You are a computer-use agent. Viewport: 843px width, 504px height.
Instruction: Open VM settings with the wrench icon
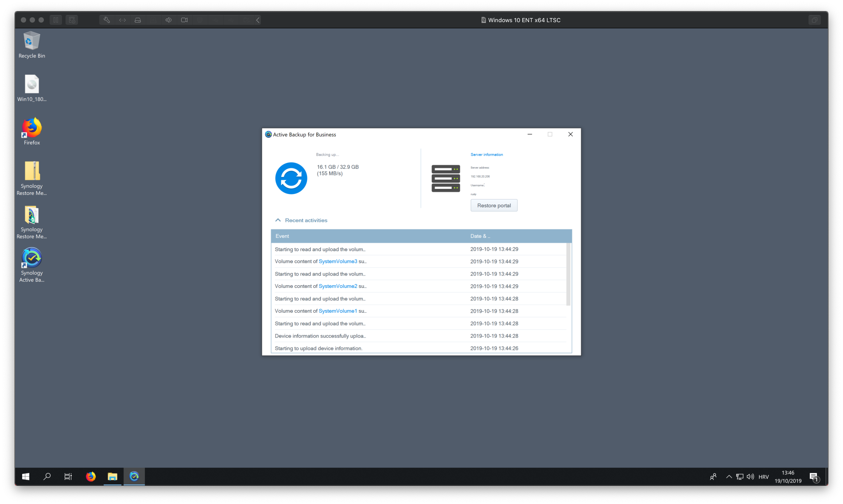pyautogui.click(x=107, y=20)
